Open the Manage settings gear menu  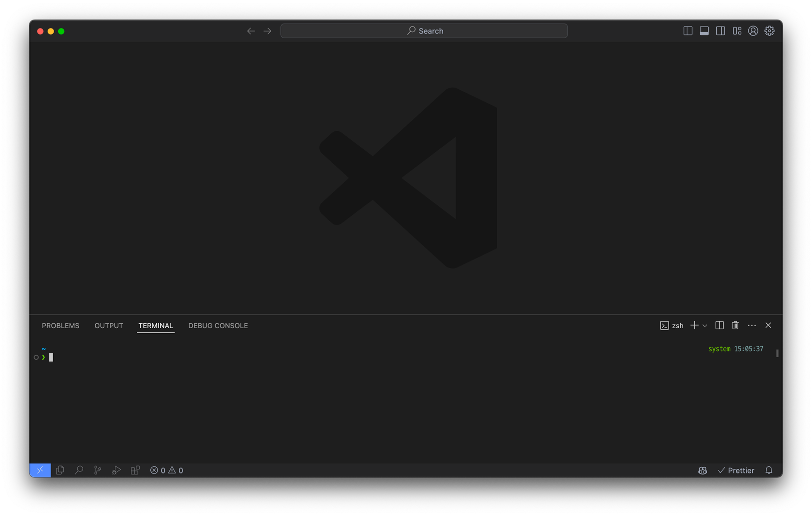769,31
